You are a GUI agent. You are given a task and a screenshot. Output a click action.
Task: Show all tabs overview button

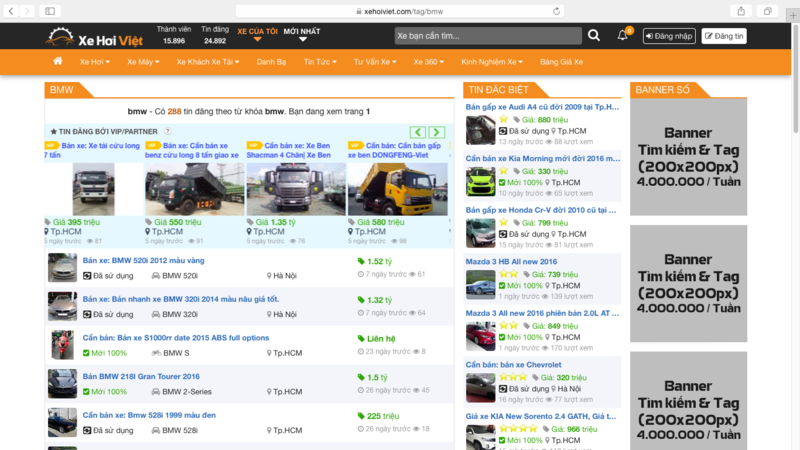pyautogui.click(x=767, y=11)
